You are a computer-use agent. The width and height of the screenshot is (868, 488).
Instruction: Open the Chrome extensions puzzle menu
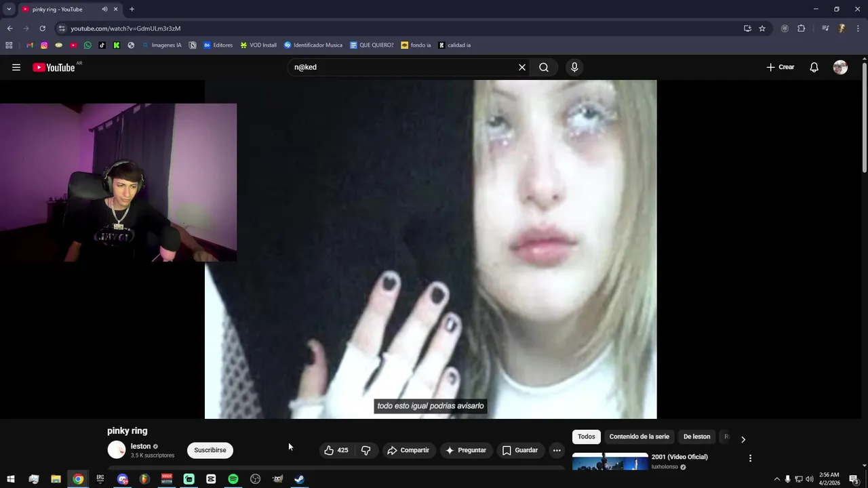pos(802,28)
